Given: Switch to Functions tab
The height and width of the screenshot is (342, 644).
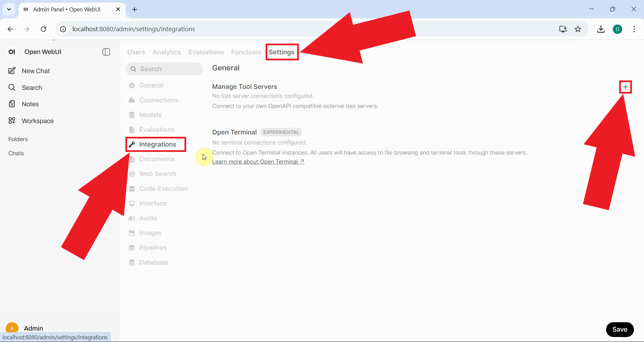Looking at the screenshot, I should (x=246, y=52).
